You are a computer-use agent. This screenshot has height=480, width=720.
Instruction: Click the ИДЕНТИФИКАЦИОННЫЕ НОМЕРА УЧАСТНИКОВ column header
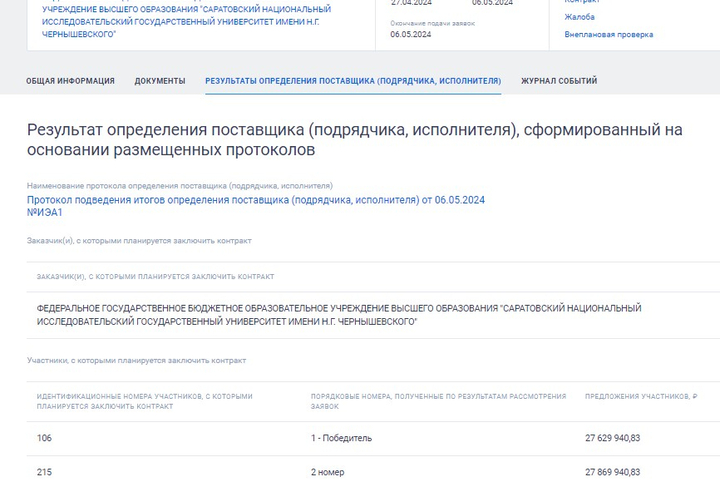tap(145, 401)
